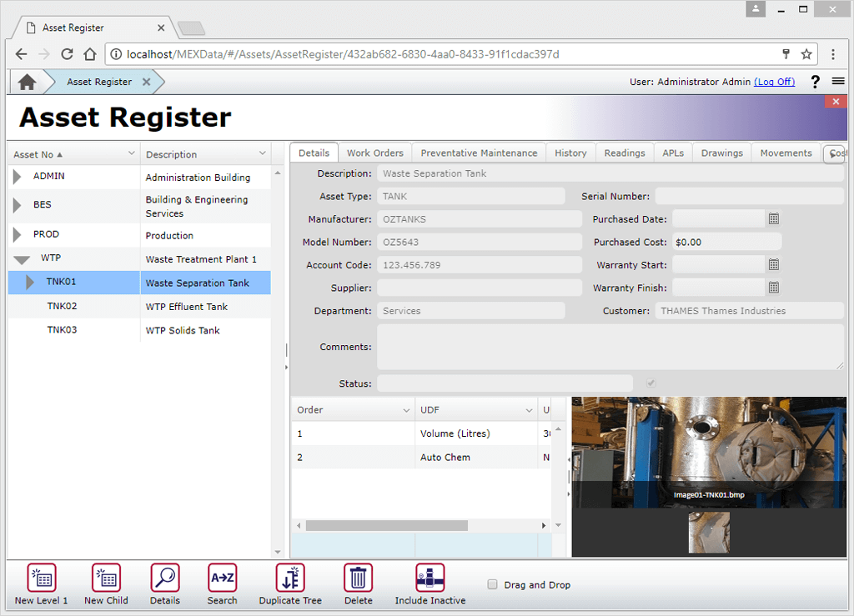Open the calendar icon for Warranty Start

[x=773, y=264]
